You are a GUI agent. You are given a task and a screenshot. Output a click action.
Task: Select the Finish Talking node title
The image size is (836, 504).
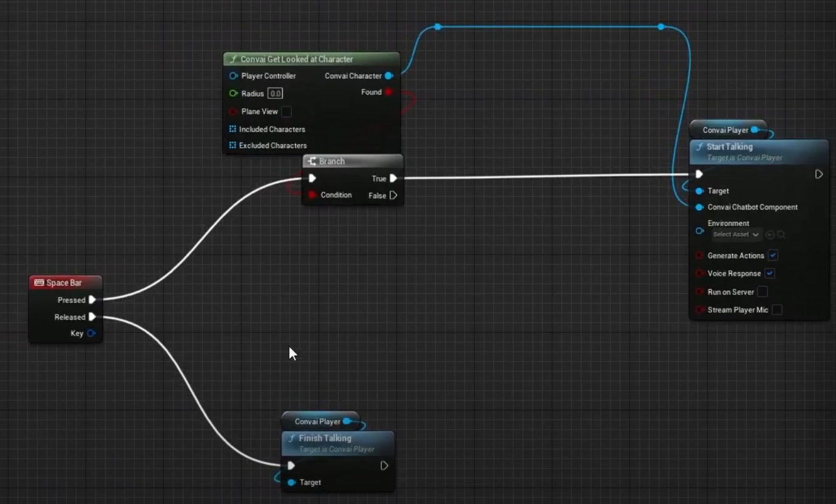(x=325, y=438)
